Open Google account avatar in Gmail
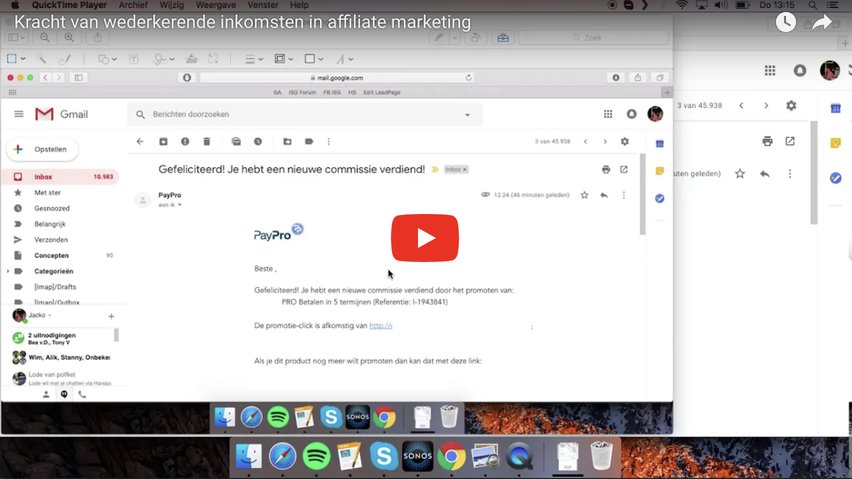The image size is (852, 479). click(655, 114)
